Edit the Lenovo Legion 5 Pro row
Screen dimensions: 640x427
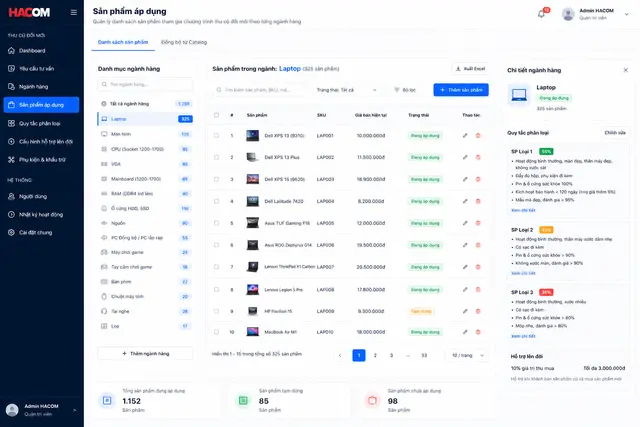(x=465, y=289)
